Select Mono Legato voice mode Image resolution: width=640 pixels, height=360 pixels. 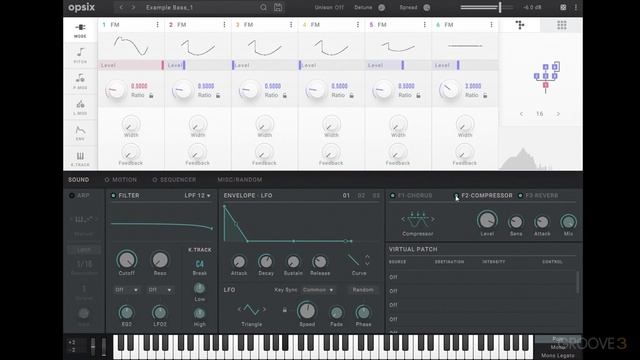558,356
